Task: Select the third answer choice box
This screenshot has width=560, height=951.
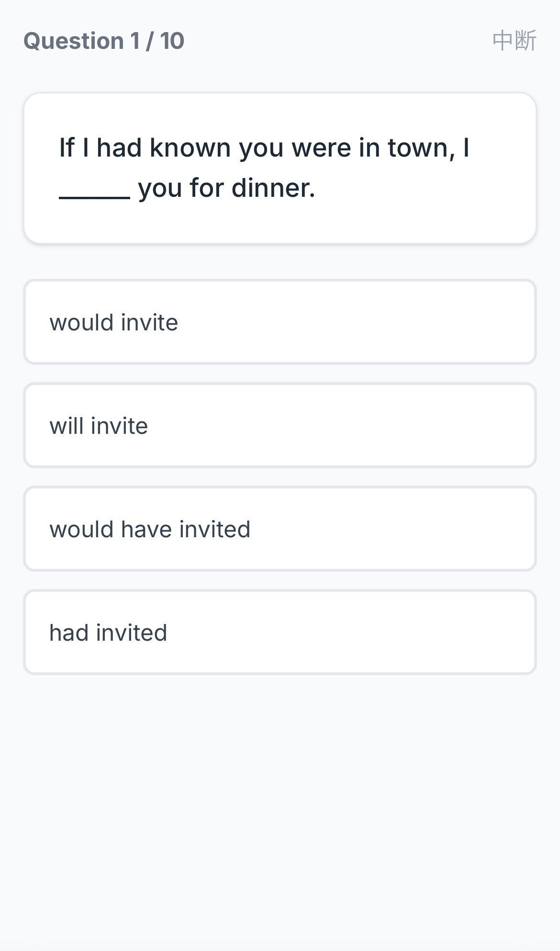Action: point(280,529)
